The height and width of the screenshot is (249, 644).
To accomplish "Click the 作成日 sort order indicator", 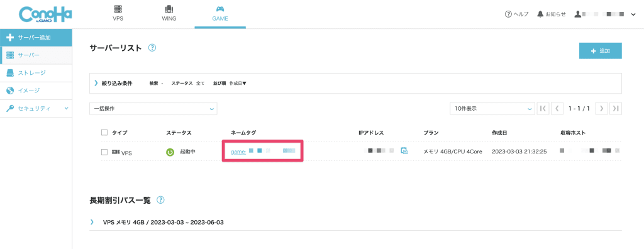I will 238,84.
